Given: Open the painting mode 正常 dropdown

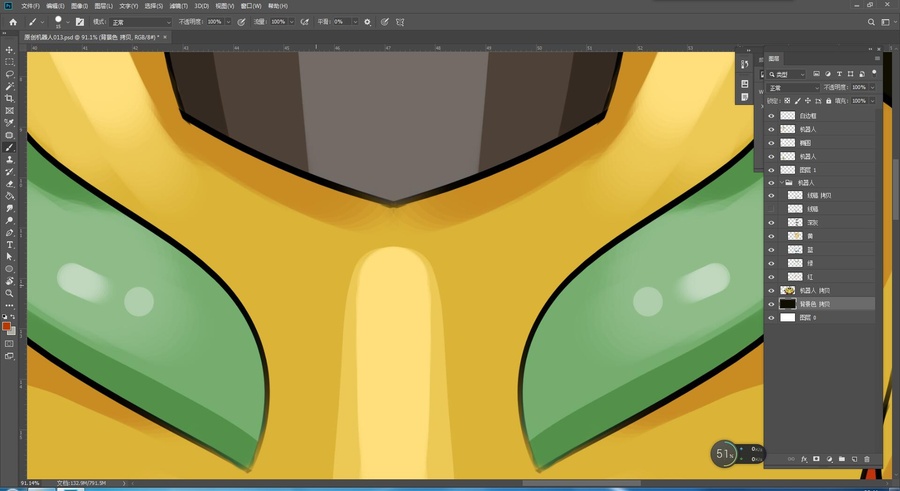Looking at the screenshot, I should click(141, 22).
